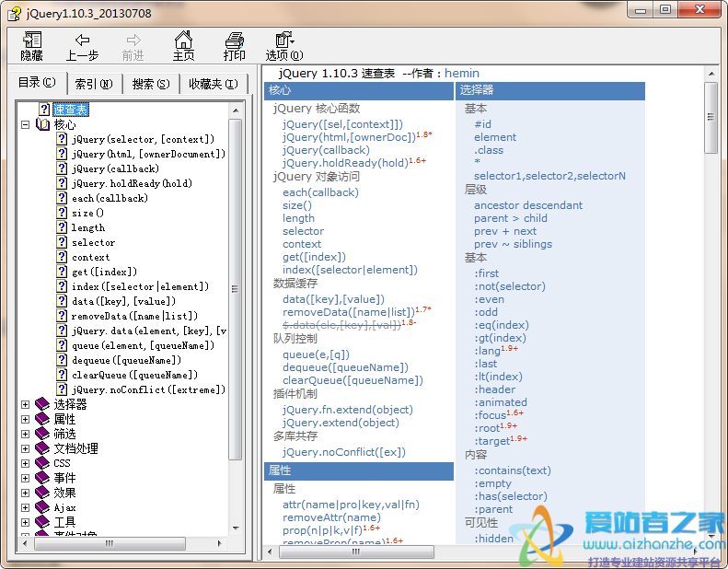This screenshot has width=728, height=569.
Task: Expand the 选择器 tree node
Action: point(26,404)
